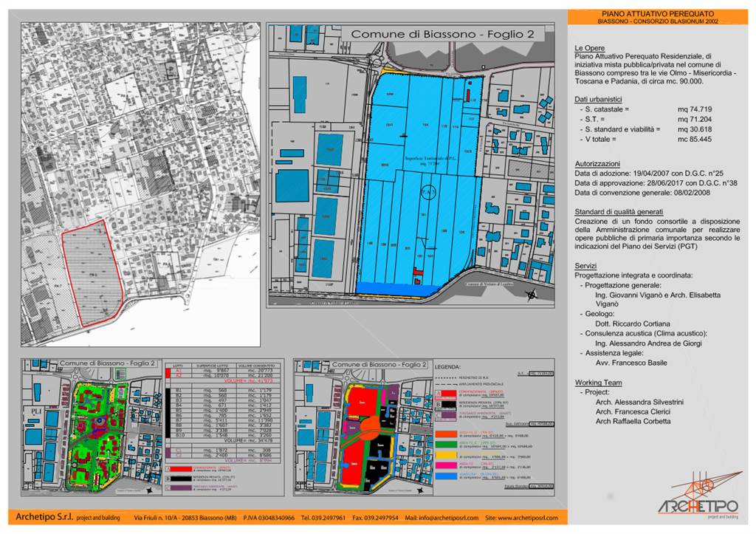
Task: Click the 'mq 71.204' S.T. value
Action: [694, 119]
